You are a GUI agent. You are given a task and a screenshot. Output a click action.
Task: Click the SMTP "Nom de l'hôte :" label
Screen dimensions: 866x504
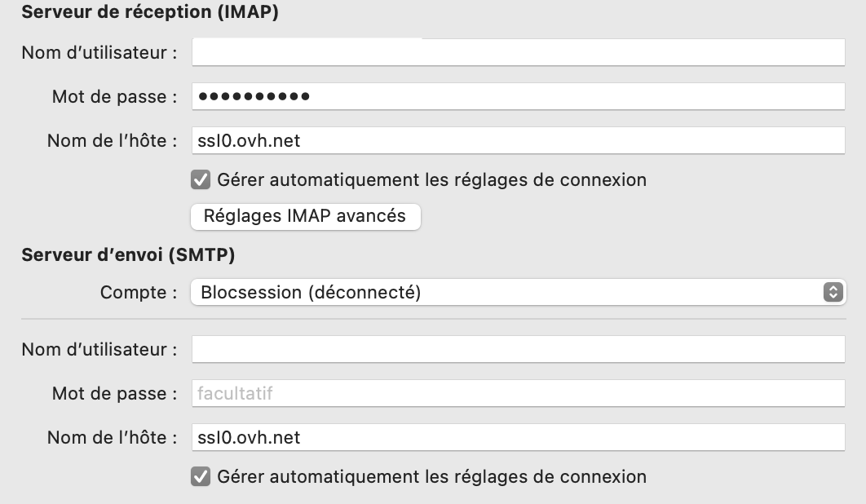(113, 437)
